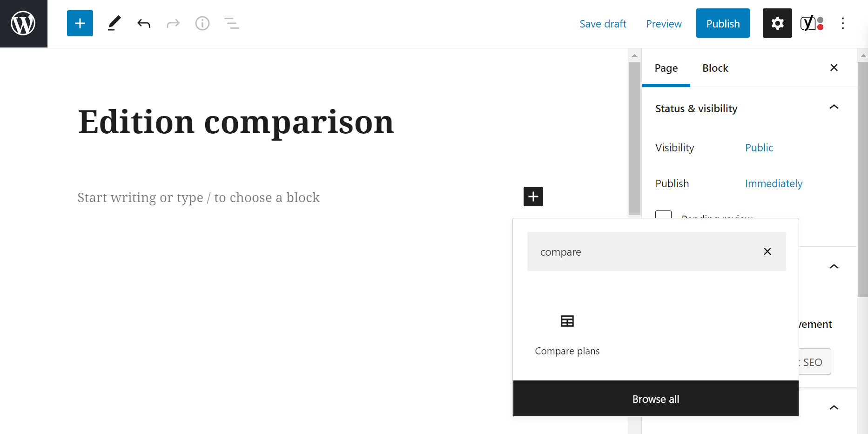Toggle the block inserter plus button in toolbar
Image resolution: width=868 pixels, height=434 pixels.
pyautogui.click(x=80, y=23)
